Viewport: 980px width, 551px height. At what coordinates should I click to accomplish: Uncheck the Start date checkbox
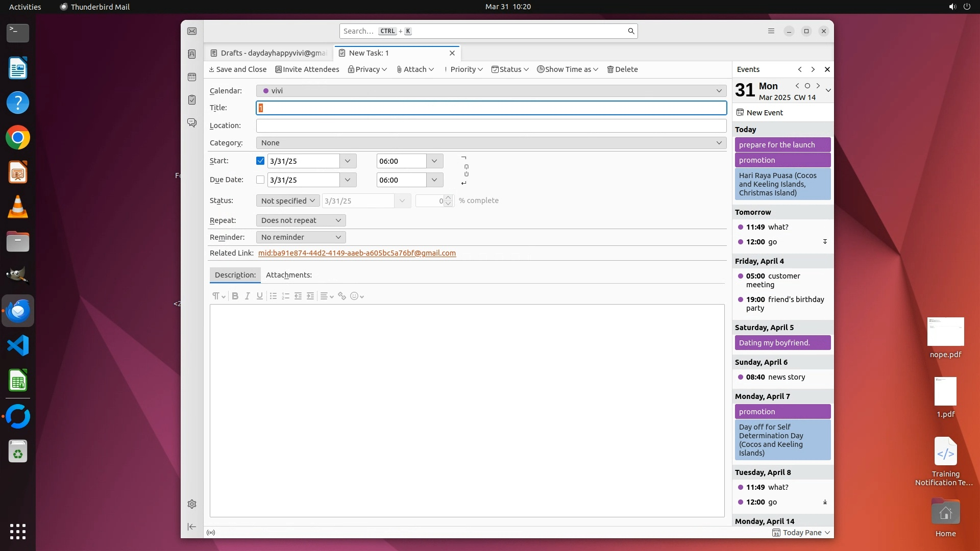click(260, 161)
